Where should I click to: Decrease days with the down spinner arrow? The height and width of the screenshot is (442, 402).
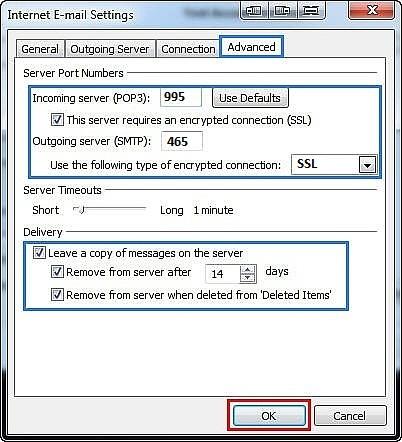[x=248, y=278]
